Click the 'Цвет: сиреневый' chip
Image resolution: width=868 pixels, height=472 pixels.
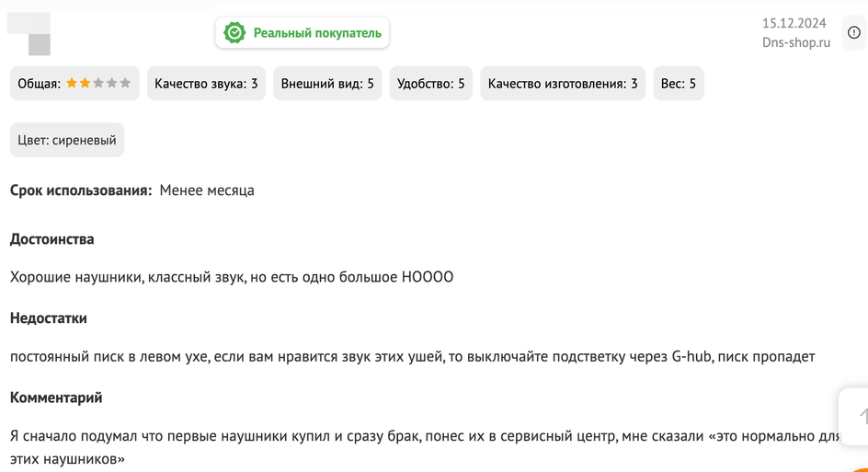pos(67,140)
